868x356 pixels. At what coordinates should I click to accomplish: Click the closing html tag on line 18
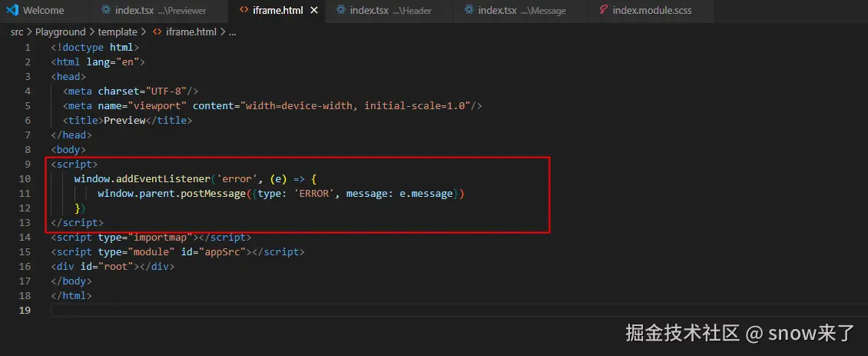pyautogui.click(x=71, y=295)
